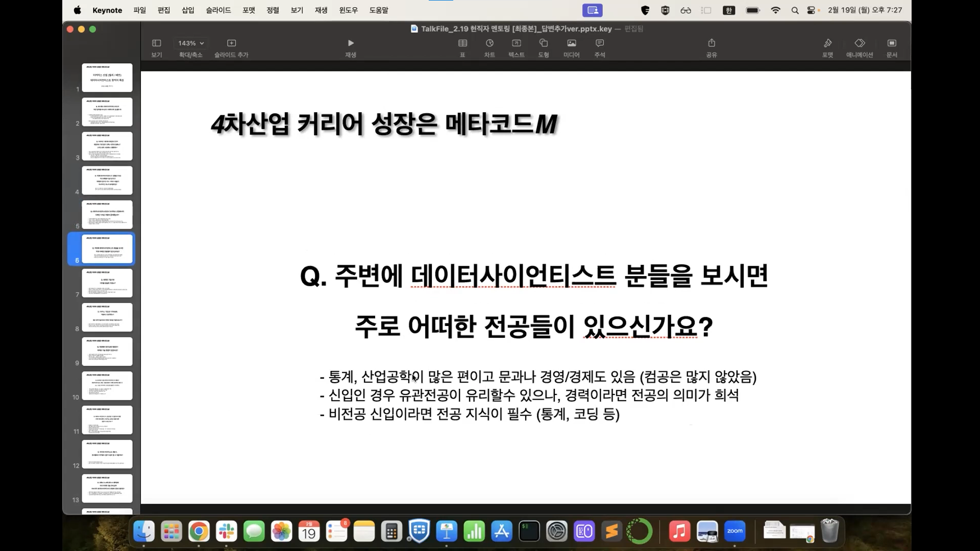Toggle the Format (포맷) inspector panel
980x551 pixels.
point(827,43)
